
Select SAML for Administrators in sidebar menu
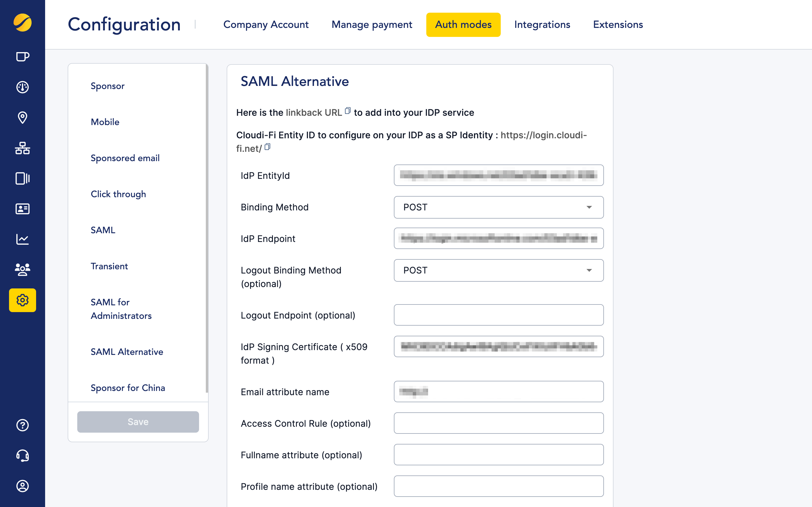(121, 309)
